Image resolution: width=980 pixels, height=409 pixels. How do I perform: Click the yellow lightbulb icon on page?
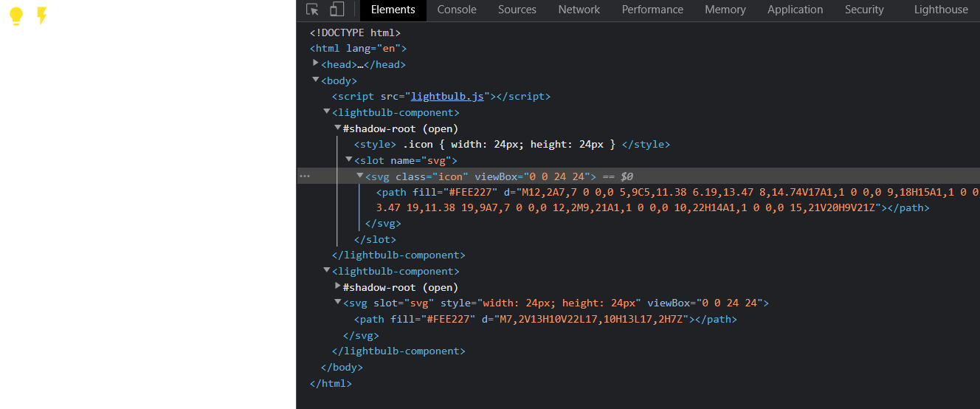16,16
